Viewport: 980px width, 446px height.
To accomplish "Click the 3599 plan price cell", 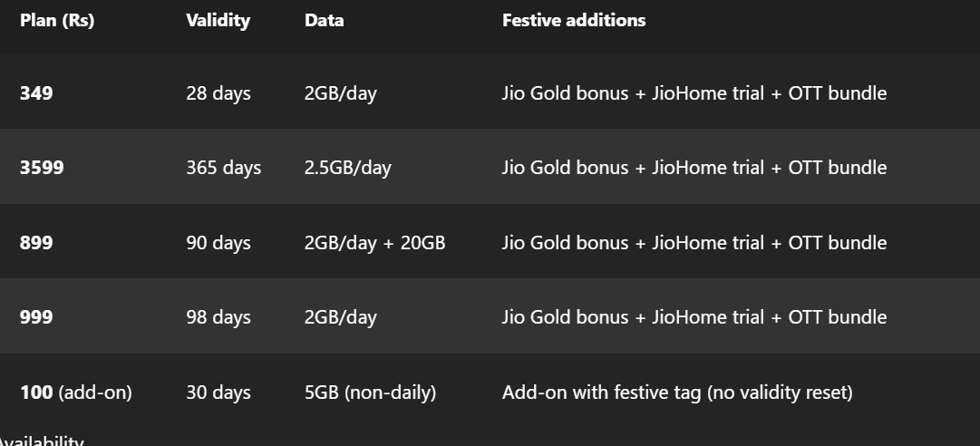I will [42, 168].
